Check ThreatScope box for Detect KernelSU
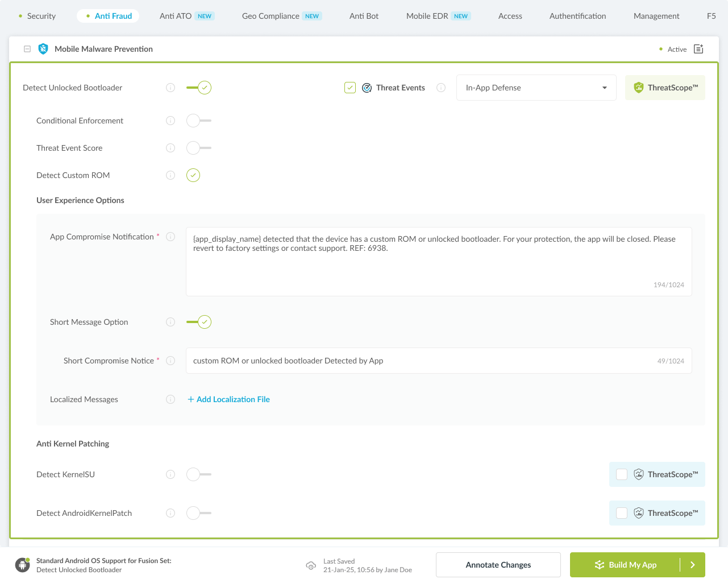 (x=622, y=474)
